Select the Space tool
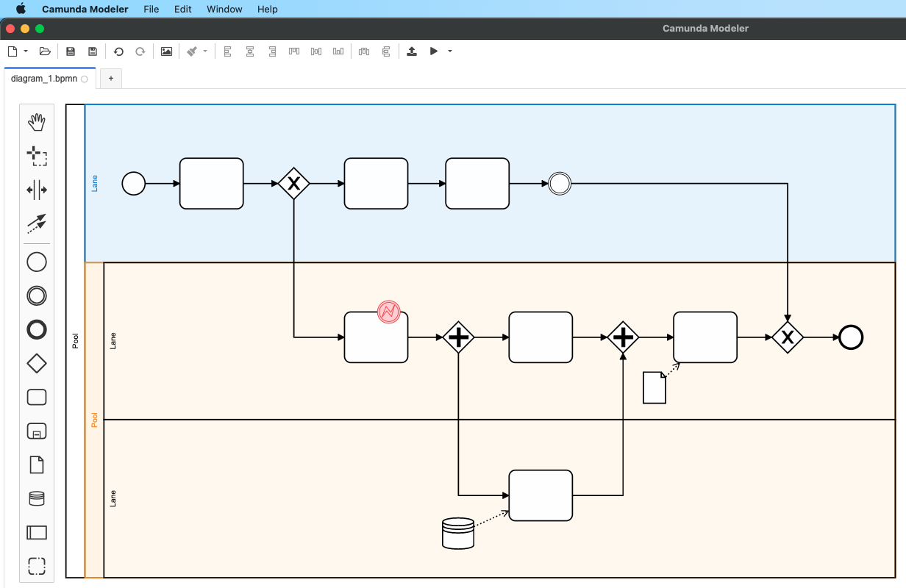906x588 pixels. [x=37, y=190]
